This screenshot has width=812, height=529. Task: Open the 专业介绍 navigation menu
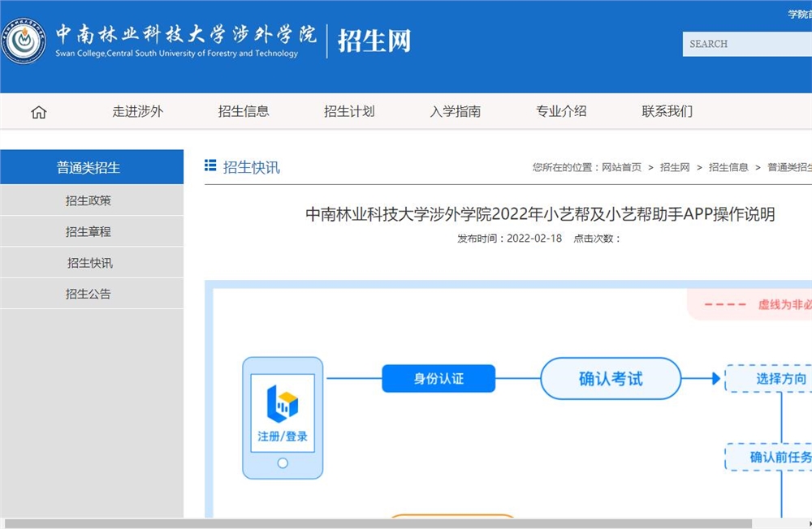pos(561,111)
